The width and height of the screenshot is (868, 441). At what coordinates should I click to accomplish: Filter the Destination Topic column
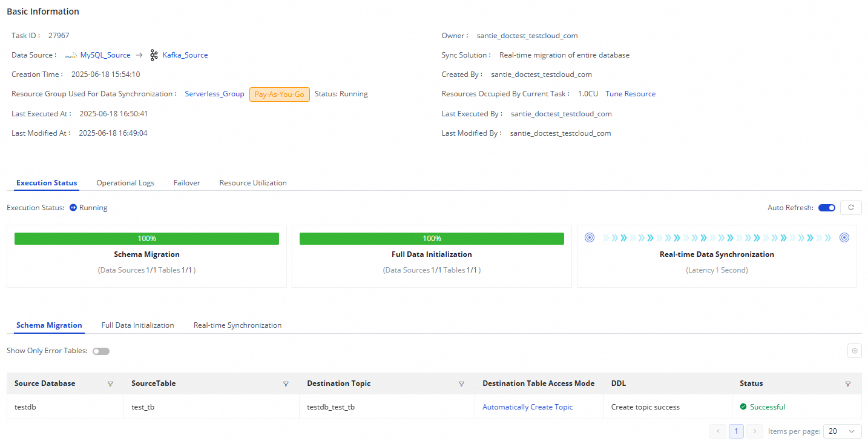[461, 384]
